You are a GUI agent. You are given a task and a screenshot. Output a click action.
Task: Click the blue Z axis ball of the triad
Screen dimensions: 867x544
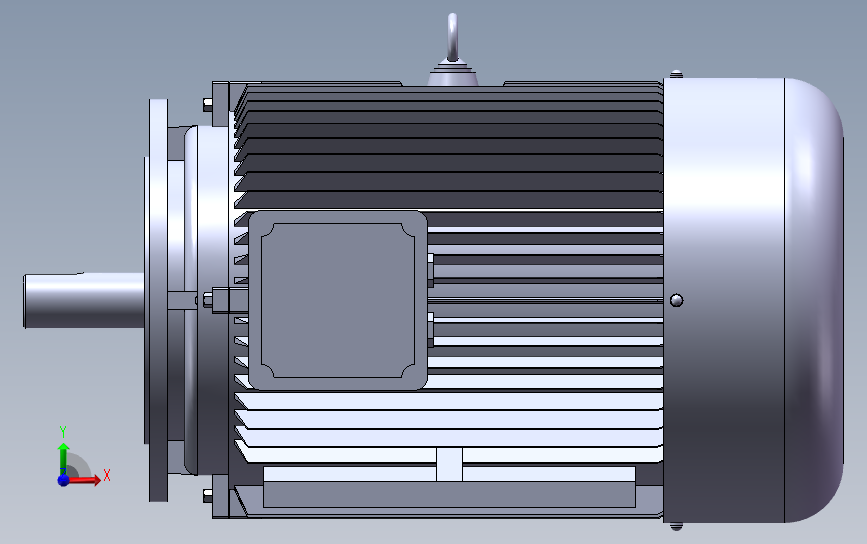(63, 479)
